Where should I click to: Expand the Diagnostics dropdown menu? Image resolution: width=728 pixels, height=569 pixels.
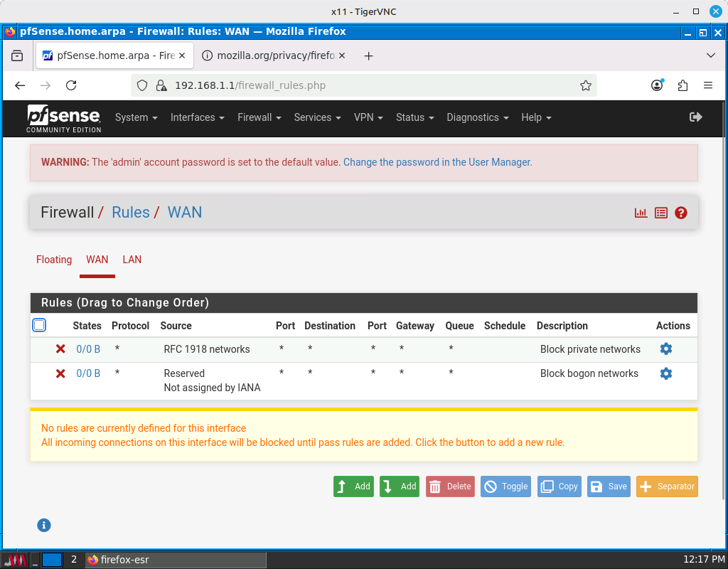(477, 117)
